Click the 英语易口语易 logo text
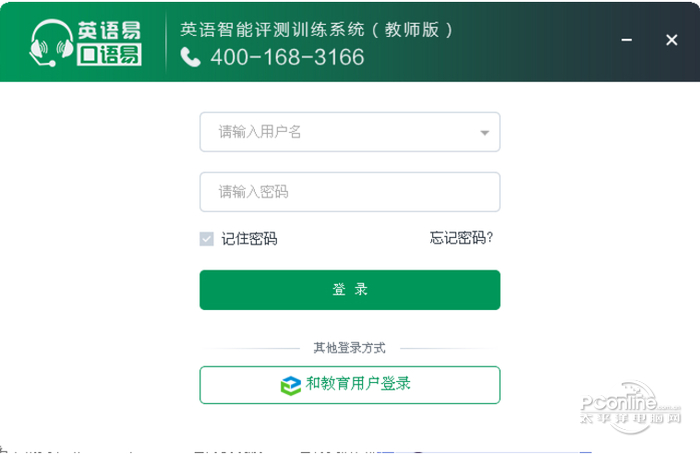Screen dimensions: 700x454 [108, 42]
